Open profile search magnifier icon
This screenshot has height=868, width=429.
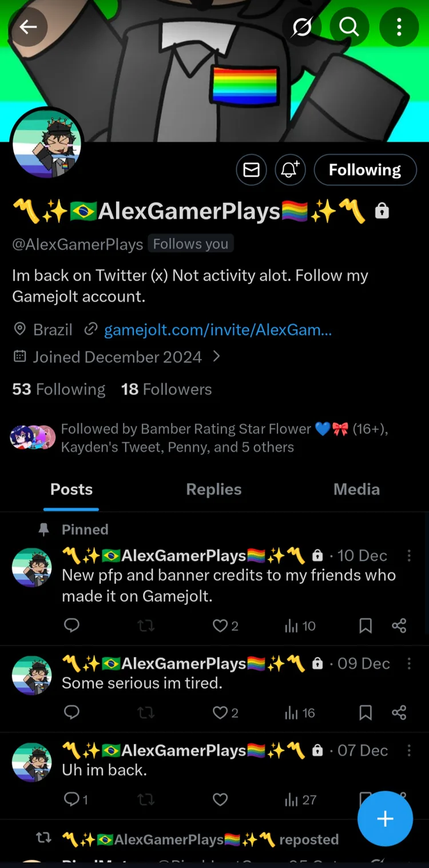pos(348,27)
